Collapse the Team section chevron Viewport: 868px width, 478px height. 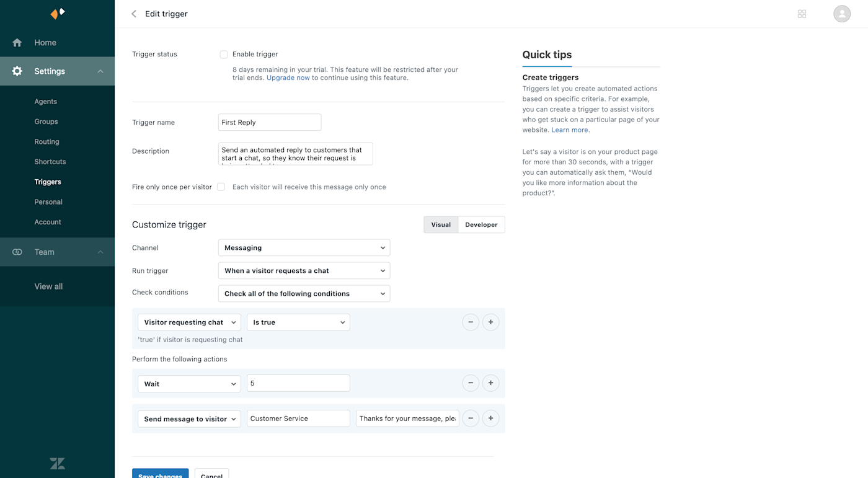click(x=100, y=252)
